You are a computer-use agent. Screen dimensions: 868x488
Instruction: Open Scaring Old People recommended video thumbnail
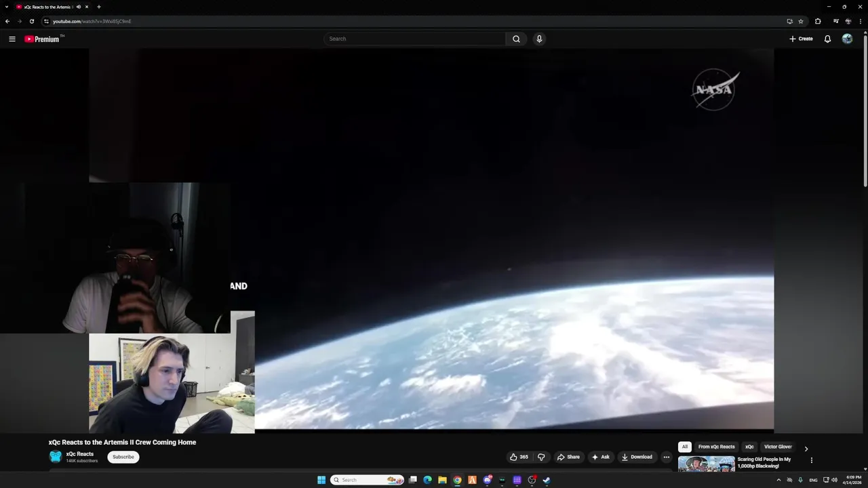(706, 464)
